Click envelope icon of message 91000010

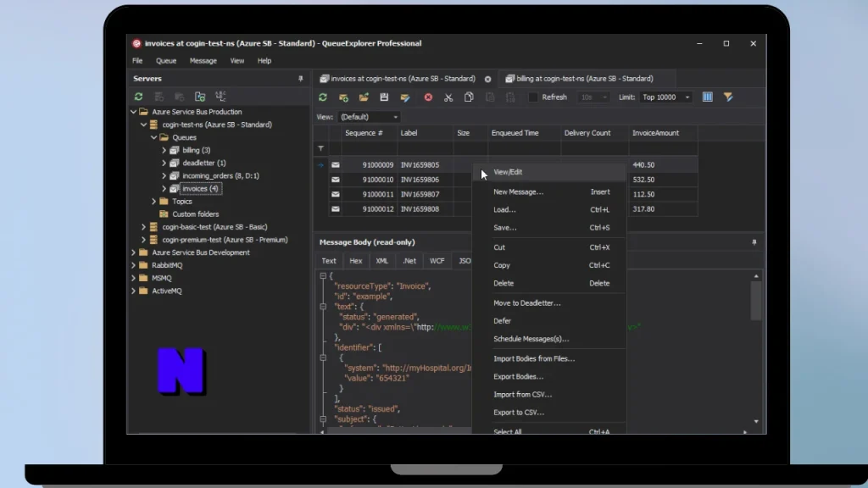click(x=336, y=180)
